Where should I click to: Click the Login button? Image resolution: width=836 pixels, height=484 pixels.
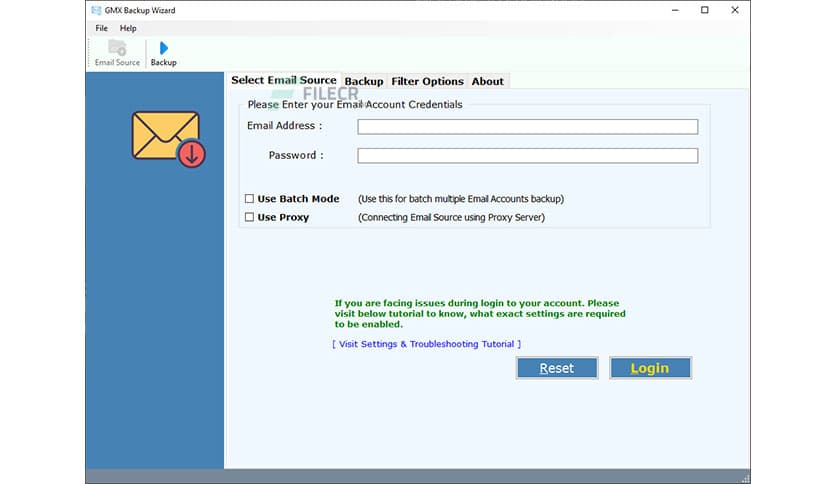(650, 368)
